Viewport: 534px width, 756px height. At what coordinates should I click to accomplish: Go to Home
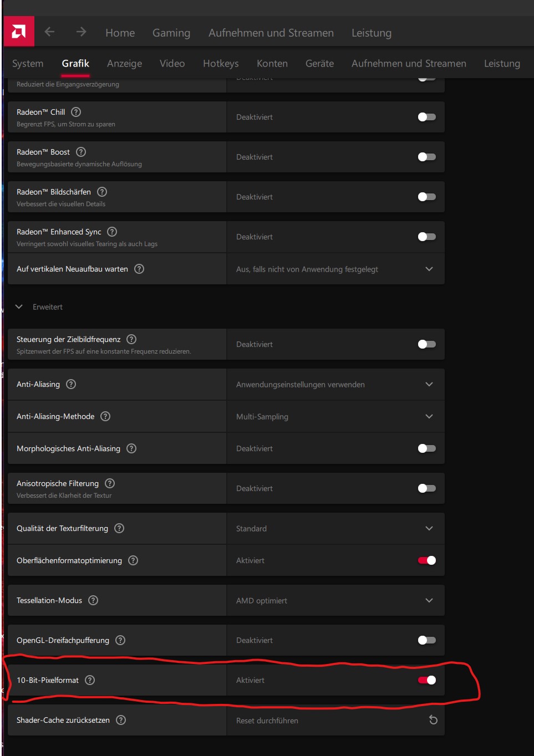click(120, 33)
